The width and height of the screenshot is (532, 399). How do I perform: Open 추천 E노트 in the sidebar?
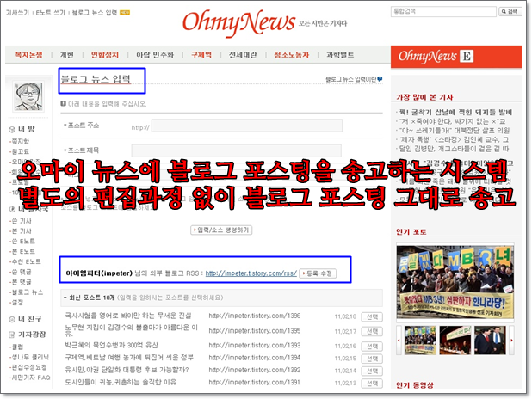click(x=26, y=261)
